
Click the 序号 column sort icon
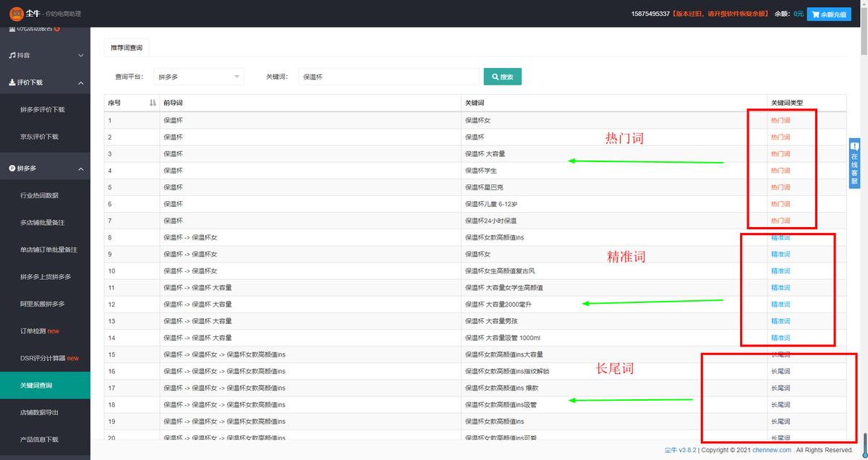click(153, 103)
